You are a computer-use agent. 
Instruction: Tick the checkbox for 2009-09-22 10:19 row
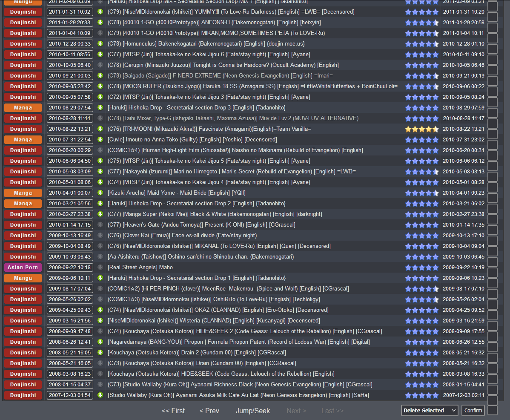(493, 273)
